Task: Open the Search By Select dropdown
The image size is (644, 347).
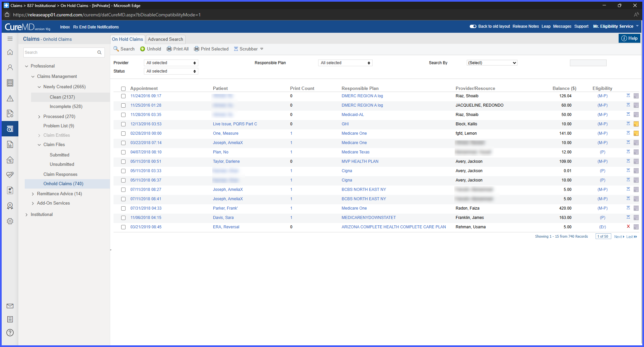Action: click(x=492, y=63)
